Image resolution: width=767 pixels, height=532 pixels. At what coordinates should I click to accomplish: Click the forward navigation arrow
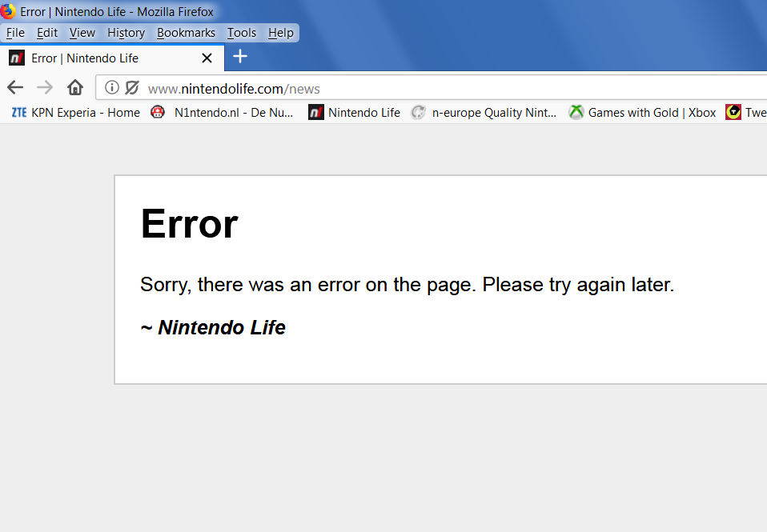pos(45,88)
